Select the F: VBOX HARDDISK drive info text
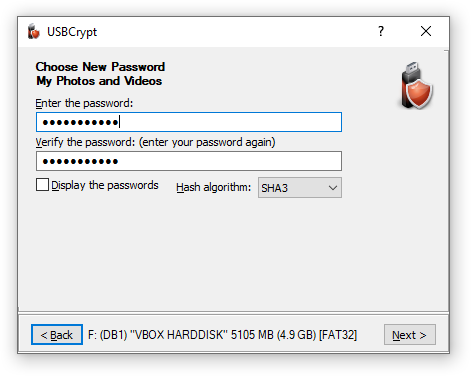 (222, 335)
